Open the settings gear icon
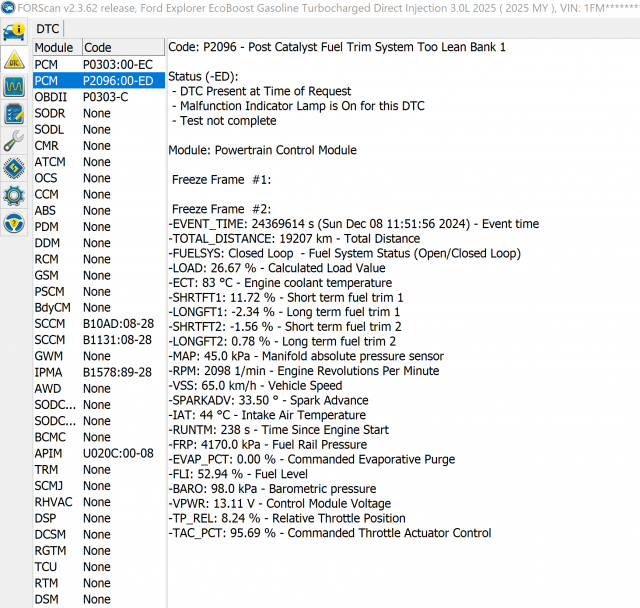 tap(14, 195)
